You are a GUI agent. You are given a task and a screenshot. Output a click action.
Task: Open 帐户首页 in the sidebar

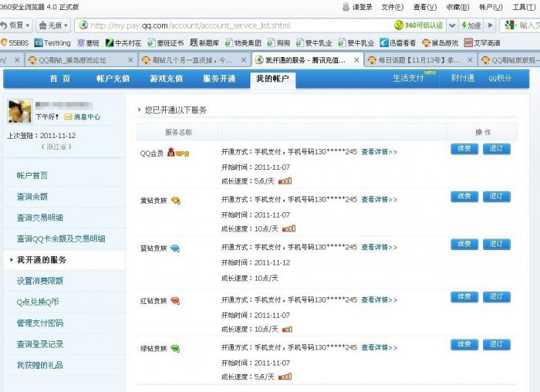(x=32, y=175)
